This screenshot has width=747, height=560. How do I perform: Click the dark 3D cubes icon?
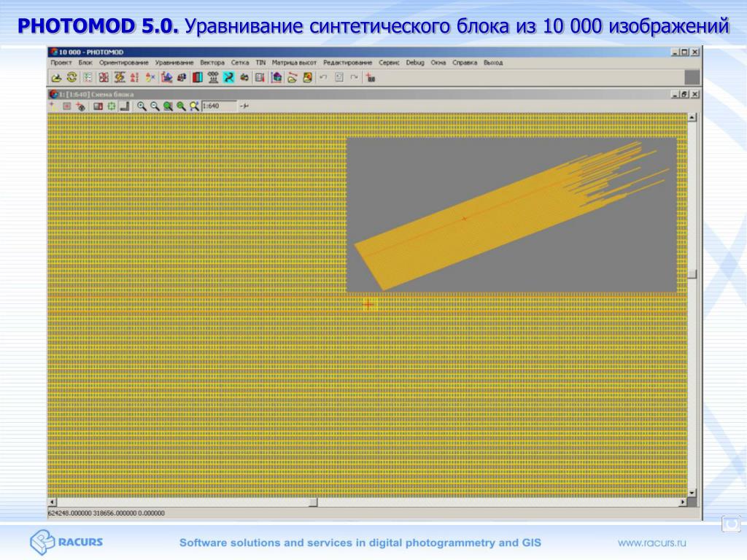(182, 77)
